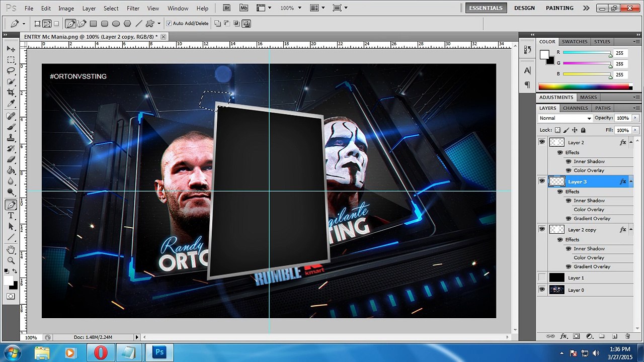The width and height of the screenshot is (644, 362).
Task: Open the Fill percentage arrow
Action: (635, 130)
